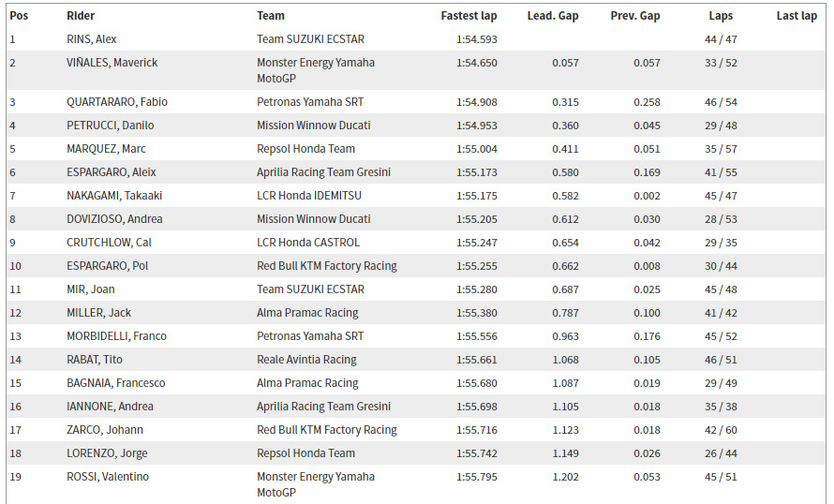Click the Rider column header
The image size is (834, 504).
pos(81,16)
